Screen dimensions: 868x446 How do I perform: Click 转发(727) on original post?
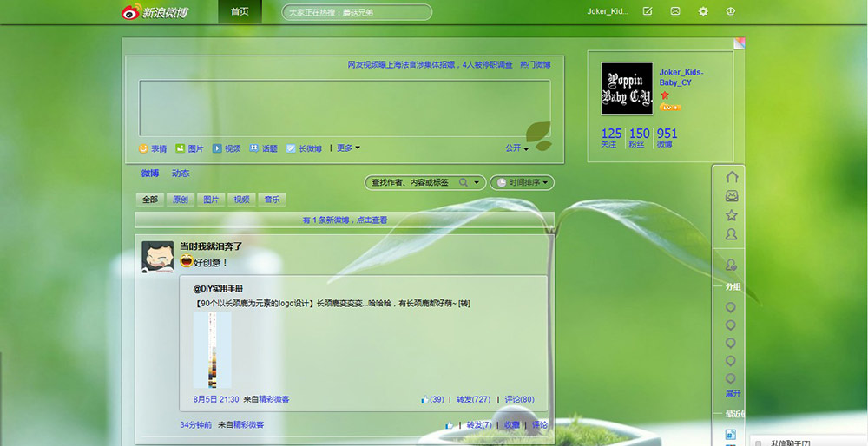pyautogui.click(x=473, y=399)
